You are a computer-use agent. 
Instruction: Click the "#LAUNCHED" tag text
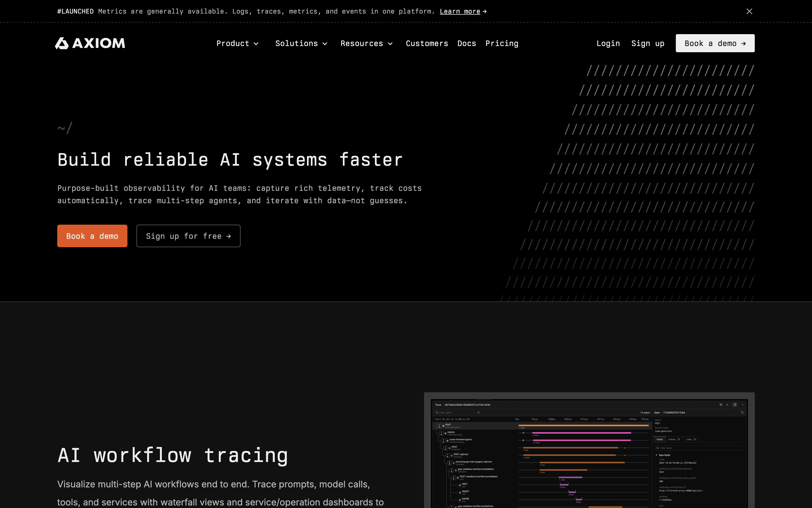[75, 11]
